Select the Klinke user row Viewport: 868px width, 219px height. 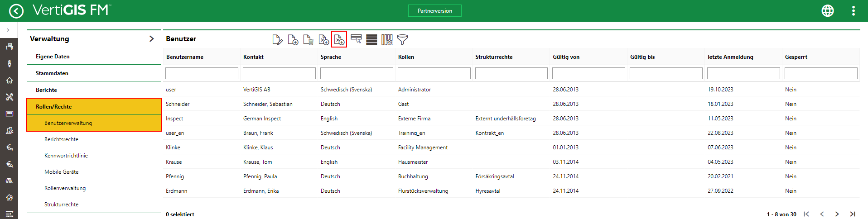(511, 148)
